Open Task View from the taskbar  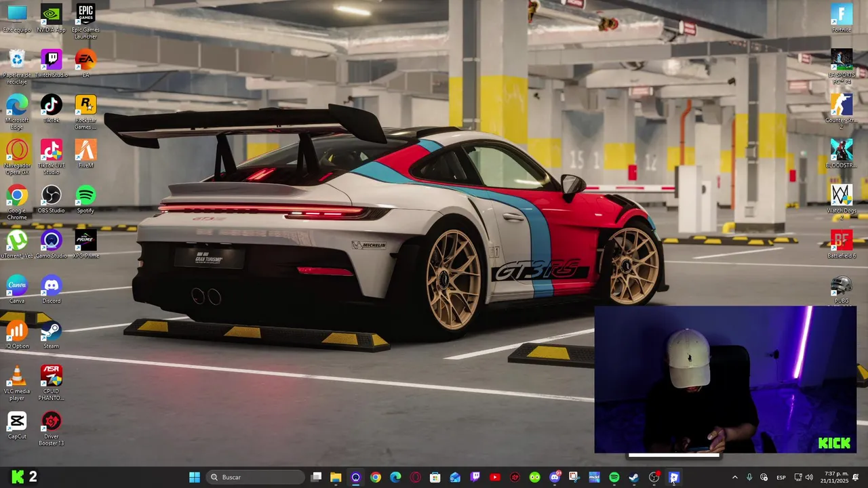pyautogui.click(x=316, y=477)
